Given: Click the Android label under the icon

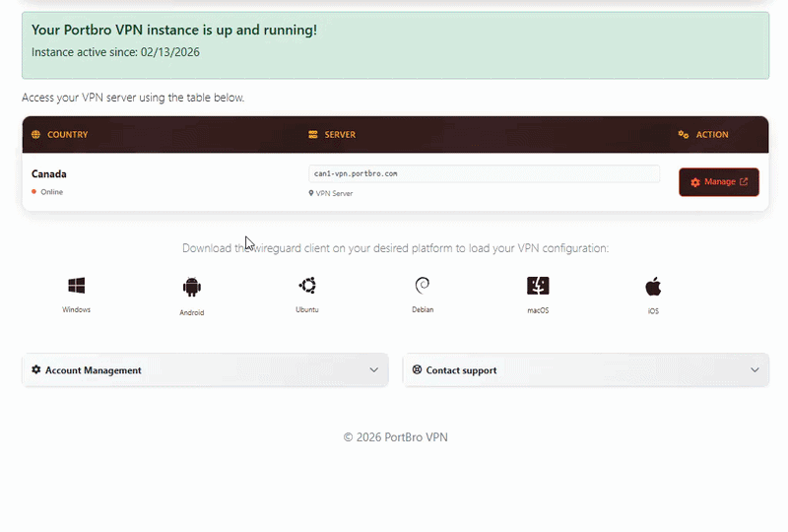Looking at the screenshot, I should tap(192, 312).
